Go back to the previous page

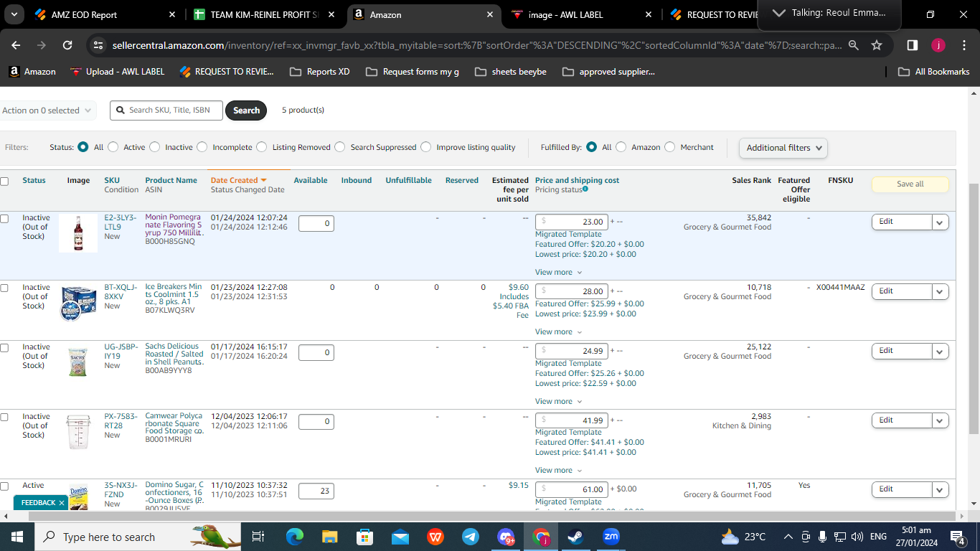(16, 45)
